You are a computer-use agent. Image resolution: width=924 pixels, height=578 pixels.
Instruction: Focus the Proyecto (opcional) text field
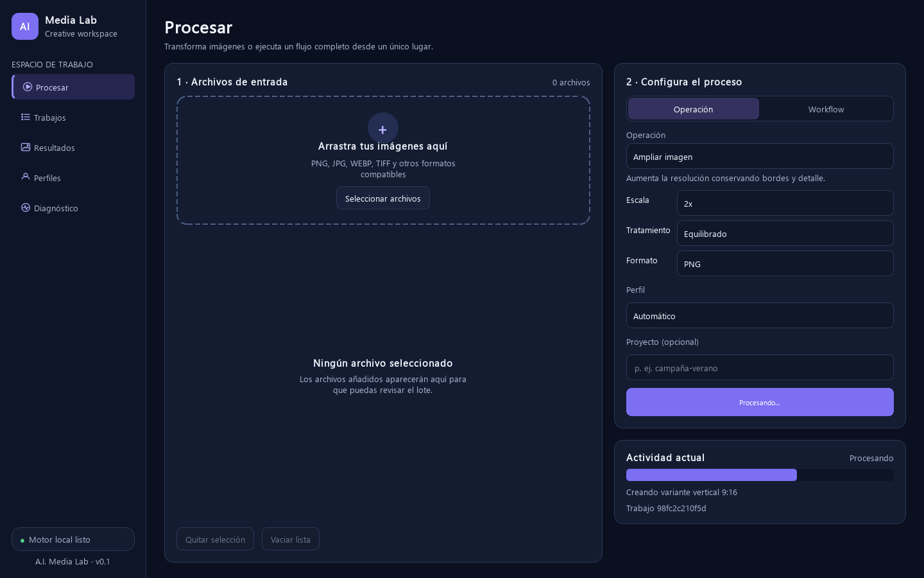760,367
